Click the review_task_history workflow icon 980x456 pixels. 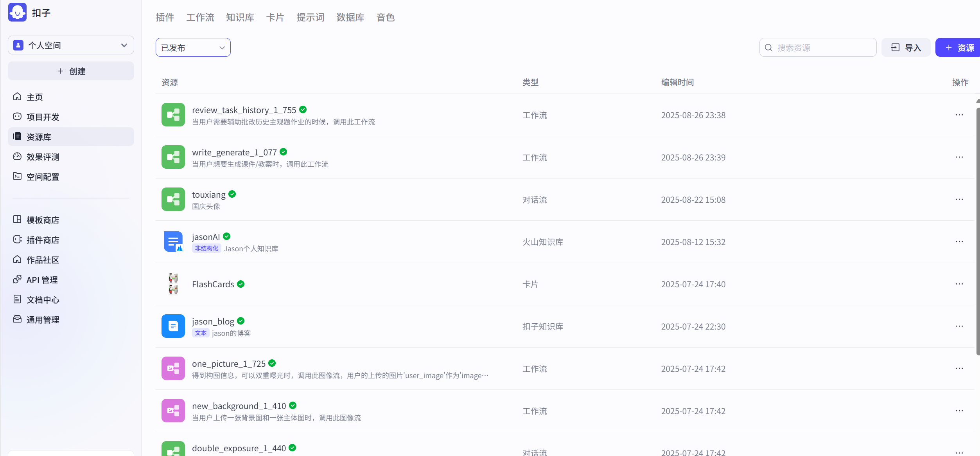[173, 115]
